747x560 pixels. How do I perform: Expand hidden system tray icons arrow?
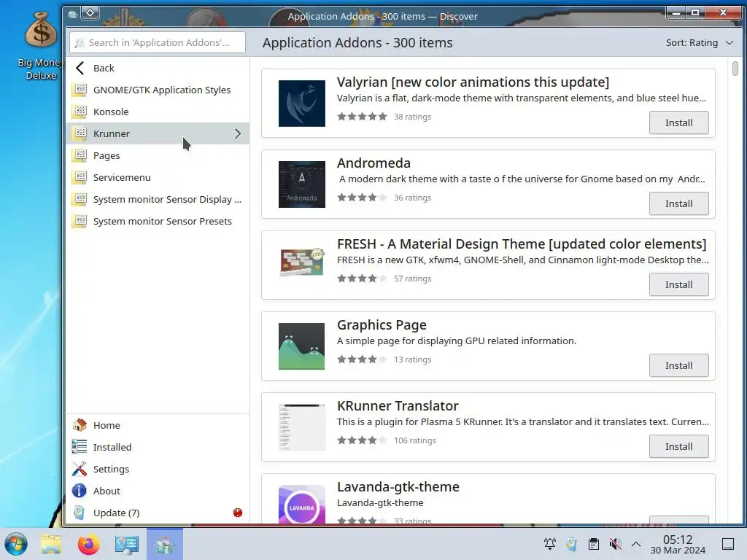[636, 544]
